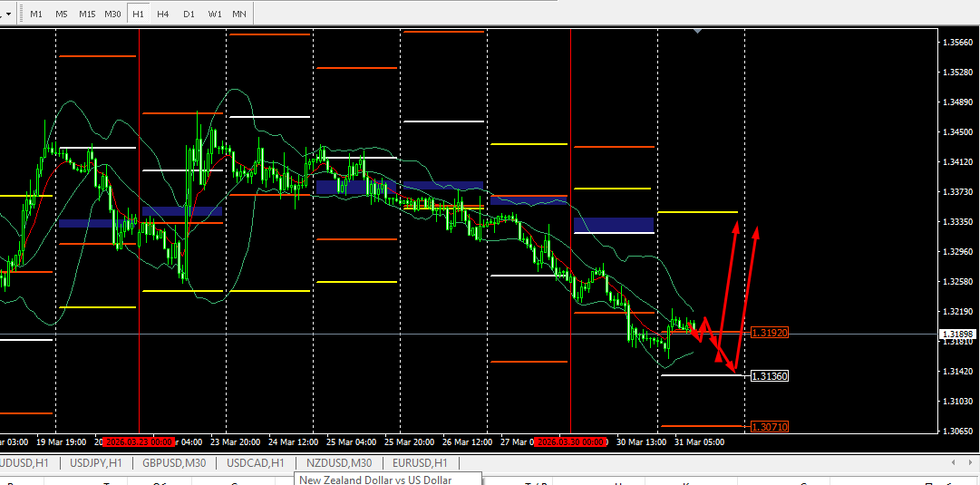This screenshot has height=485, width=980.
Task: Click the 19 Mar 19:00 time label
Action: [62, 441]
